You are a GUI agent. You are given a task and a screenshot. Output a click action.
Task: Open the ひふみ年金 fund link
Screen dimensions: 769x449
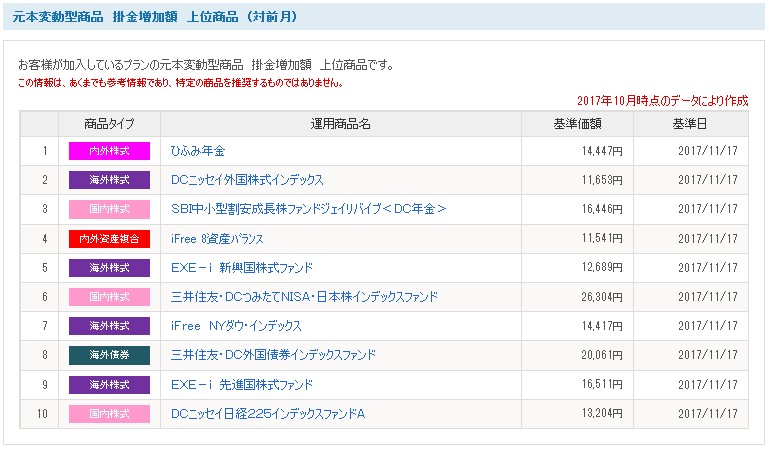pyautogui.click(x=198, y=151)
